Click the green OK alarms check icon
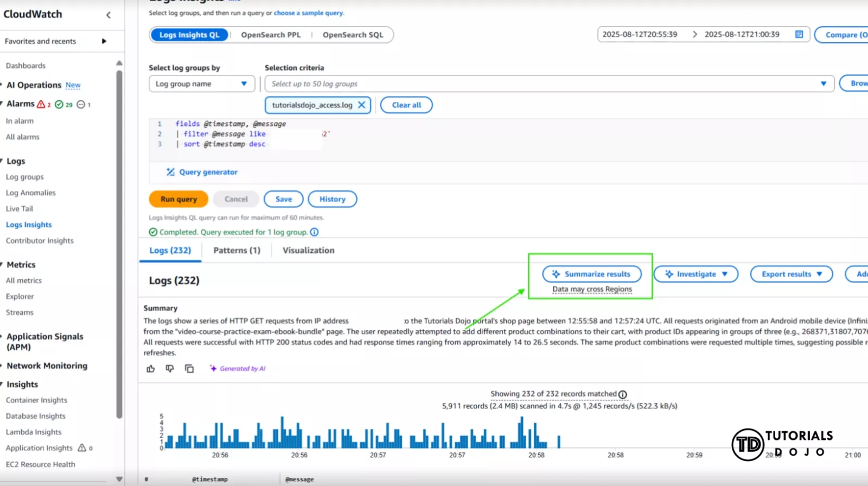The height and width of the screenshot is (486, 868). [x=59, y=104]
